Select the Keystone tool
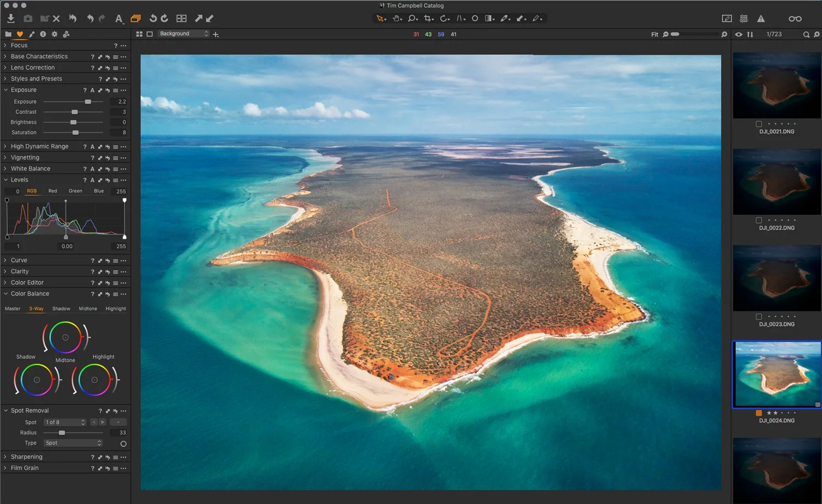 [460, 19]
